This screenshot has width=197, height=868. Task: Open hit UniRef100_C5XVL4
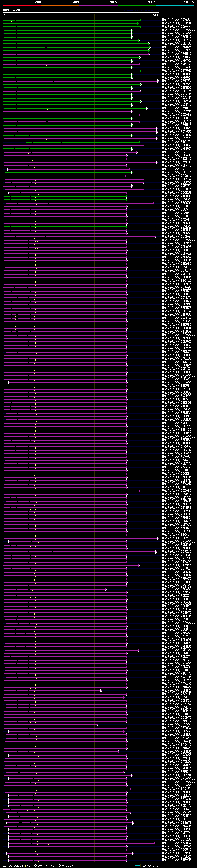[x=177, y=152]
